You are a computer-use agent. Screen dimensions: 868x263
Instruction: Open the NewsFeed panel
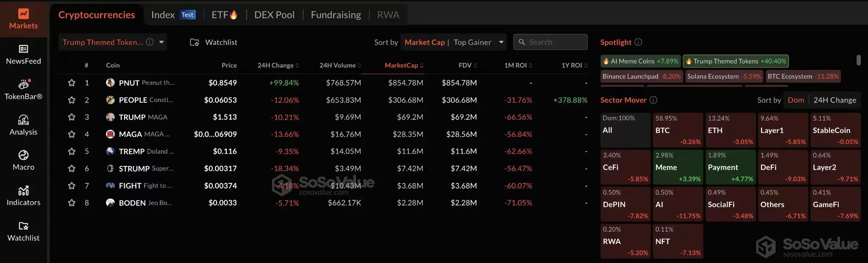tap(24, 53)
